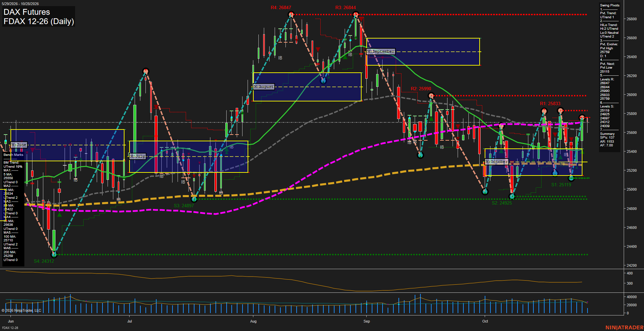Click the pivot low marker at S2 24925
The height and width of the screenshot is (331, 644).
click(512, 196)
